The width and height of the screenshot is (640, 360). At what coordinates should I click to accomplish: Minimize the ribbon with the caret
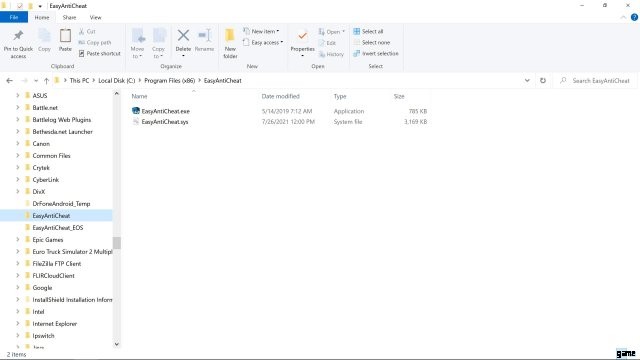tap(623, 18)
